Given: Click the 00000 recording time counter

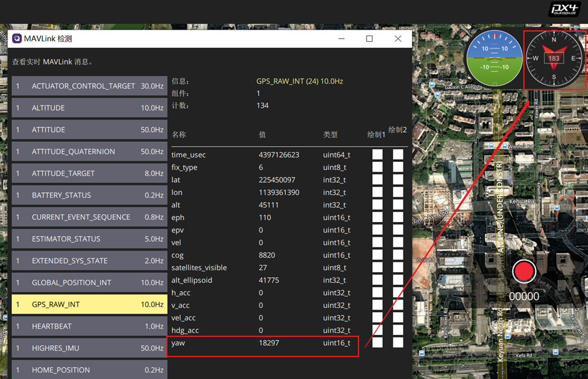Looking at the screenshot, I should pos(524,296).
